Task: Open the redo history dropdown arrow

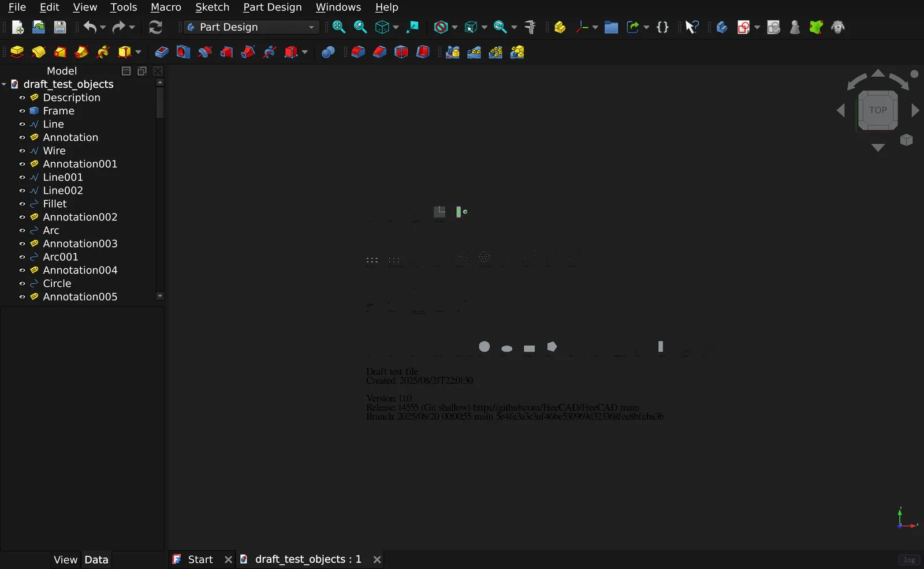Action: (x=132, y=27)
